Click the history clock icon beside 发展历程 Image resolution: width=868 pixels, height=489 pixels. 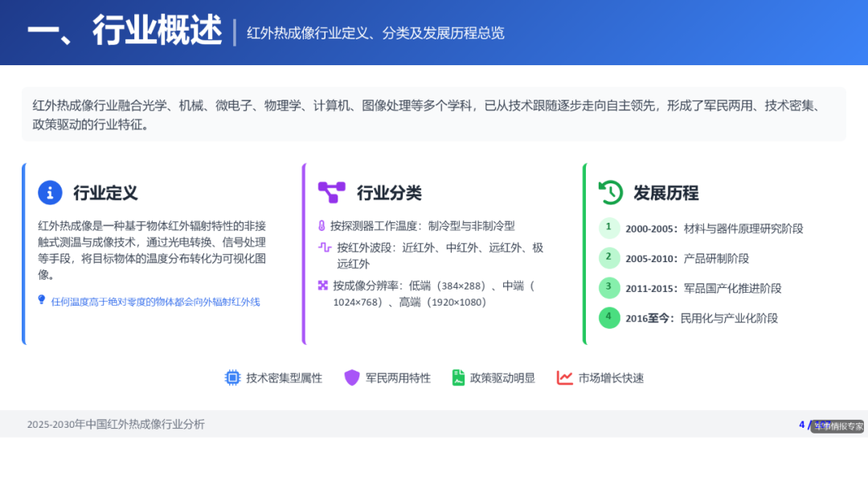pyautogui.click(x=608, y=192)
